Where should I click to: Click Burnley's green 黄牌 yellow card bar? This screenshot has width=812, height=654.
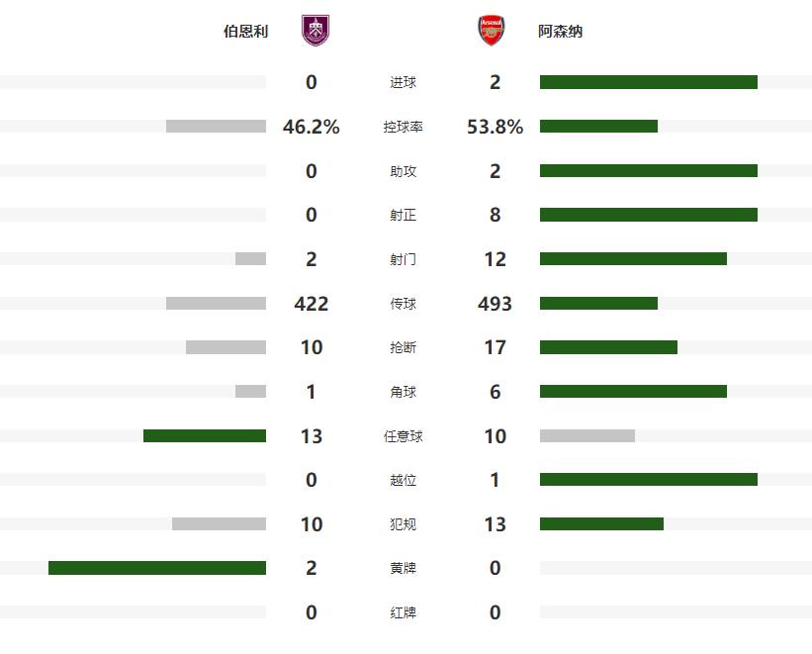tap(157, 568)
